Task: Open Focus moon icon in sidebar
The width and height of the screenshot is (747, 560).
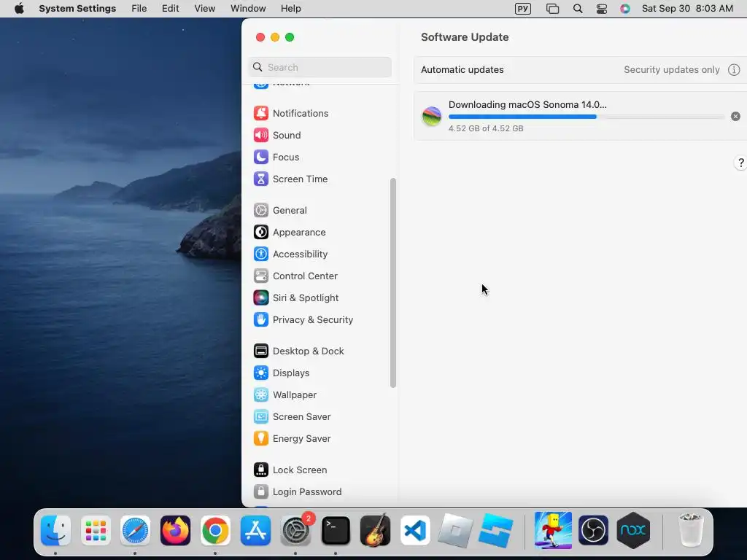Action: coord(260,157)
